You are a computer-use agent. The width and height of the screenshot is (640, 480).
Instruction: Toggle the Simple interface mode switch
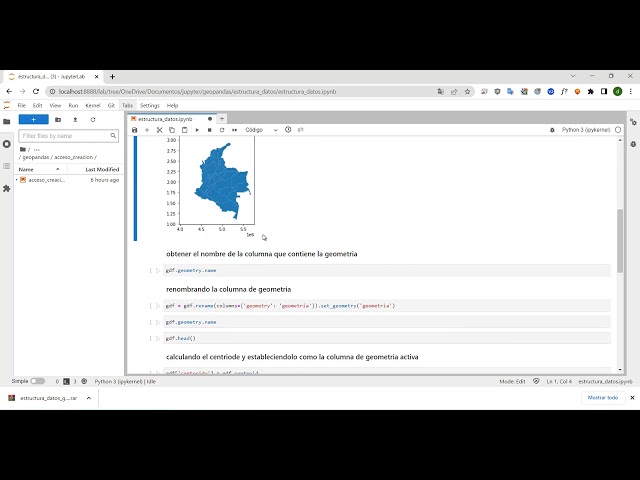[38, 381]
